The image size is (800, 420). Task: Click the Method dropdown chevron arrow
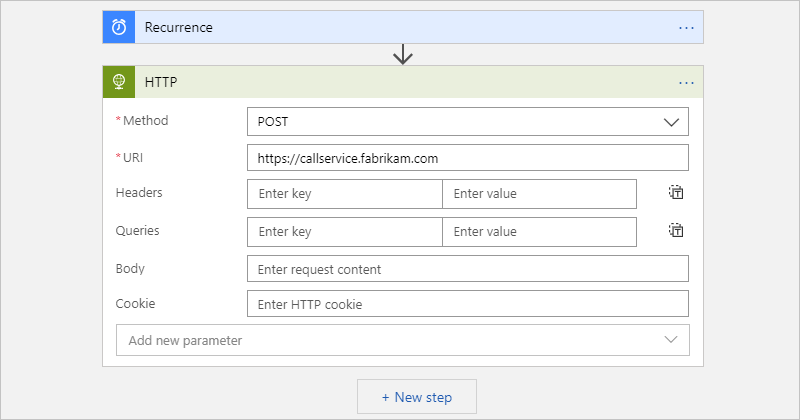pos(670,121)
